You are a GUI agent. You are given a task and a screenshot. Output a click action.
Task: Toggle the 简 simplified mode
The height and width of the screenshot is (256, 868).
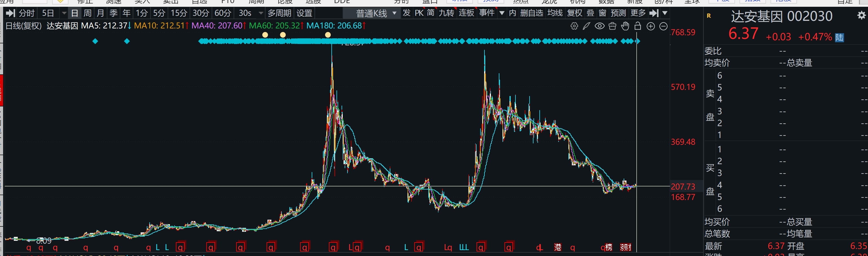(431, 13)
